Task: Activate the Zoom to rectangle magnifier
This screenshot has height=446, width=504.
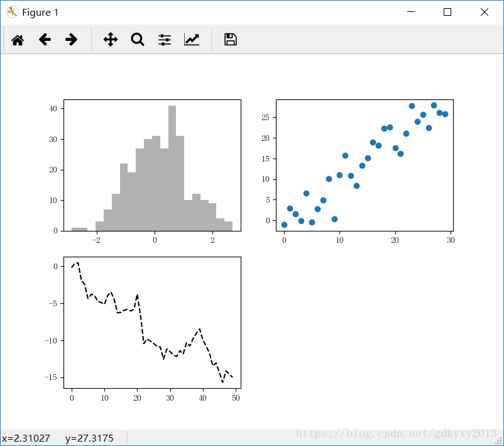Action: point(138,40)
